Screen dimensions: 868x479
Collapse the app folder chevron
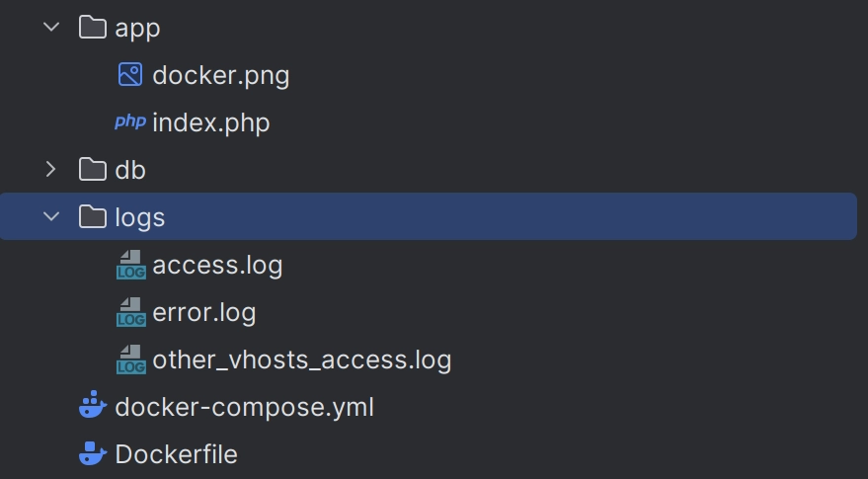tap(51, 28)
